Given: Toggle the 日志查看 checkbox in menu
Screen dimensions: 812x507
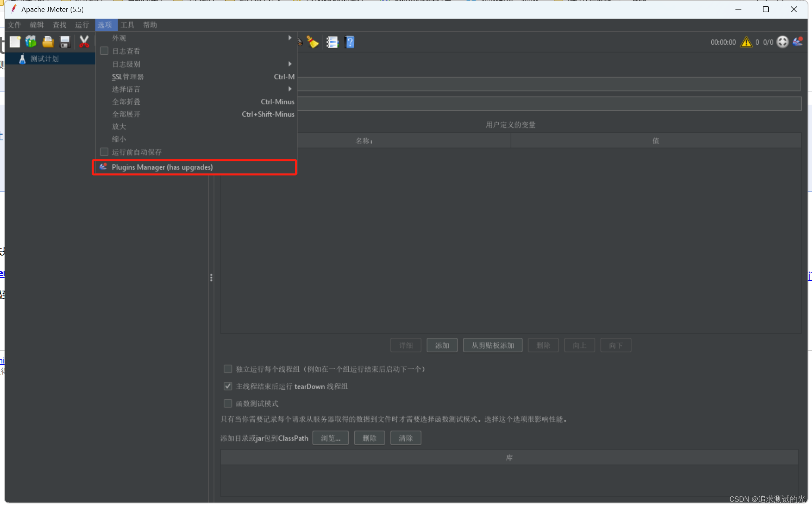Looking at the screenshot, I should pyautogui.click(x=104, y=51).
